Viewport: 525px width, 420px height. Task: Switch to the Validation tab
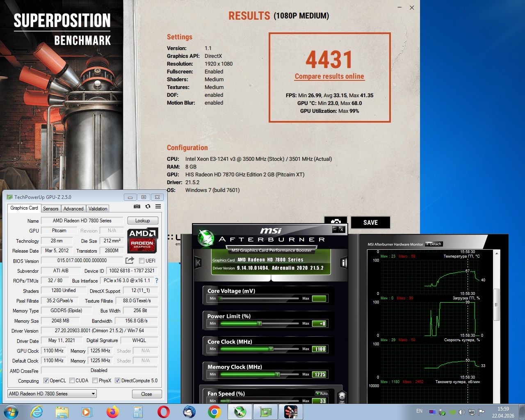(x=98, y=209)
